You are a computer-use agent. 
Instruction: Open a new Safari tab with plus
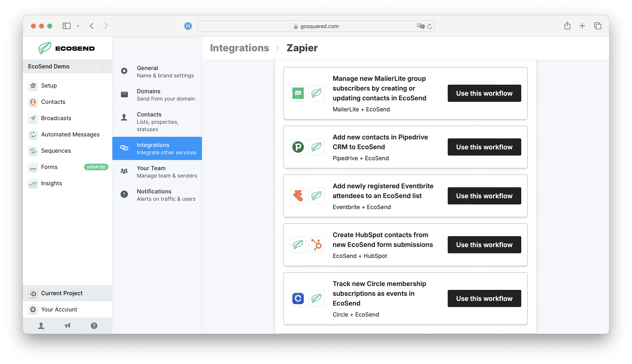click(582, 26)
